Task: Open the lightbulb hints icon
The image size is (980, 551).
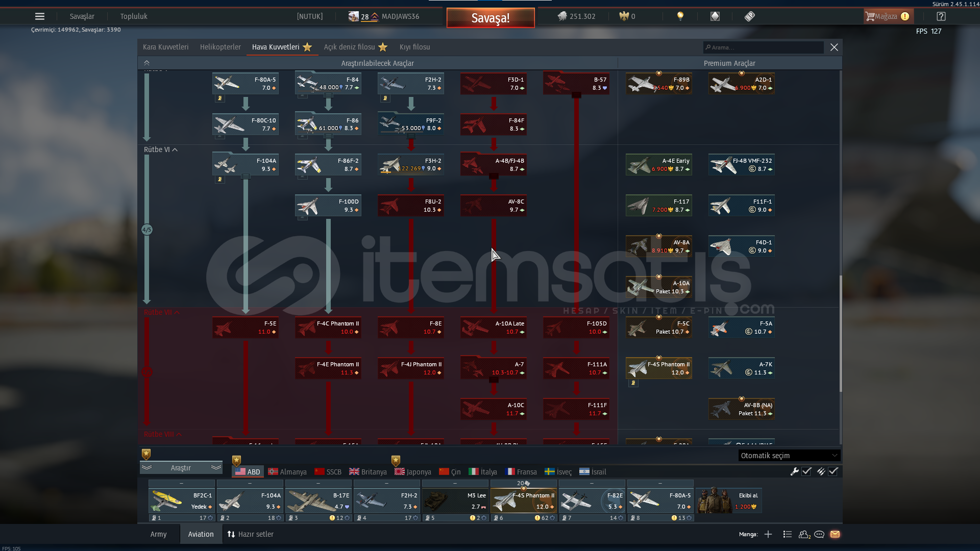Action: pos(680,16)
